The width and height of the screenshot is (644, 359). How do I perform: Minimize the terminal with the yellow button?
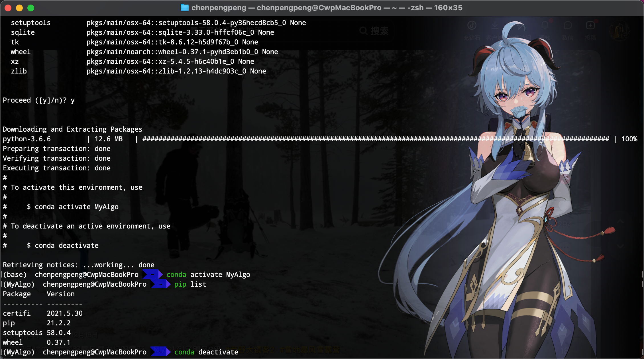(19, 8)
